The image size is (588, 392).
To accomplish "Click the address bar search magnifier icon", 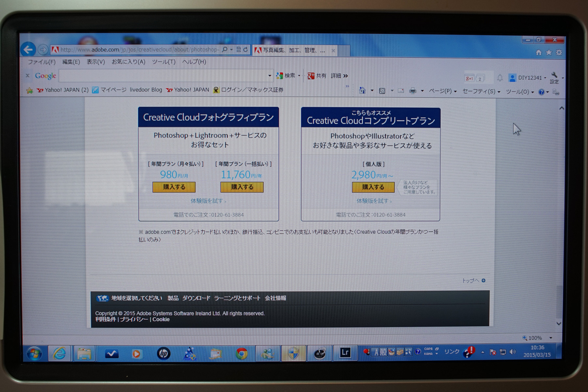I will coord(225,50).
